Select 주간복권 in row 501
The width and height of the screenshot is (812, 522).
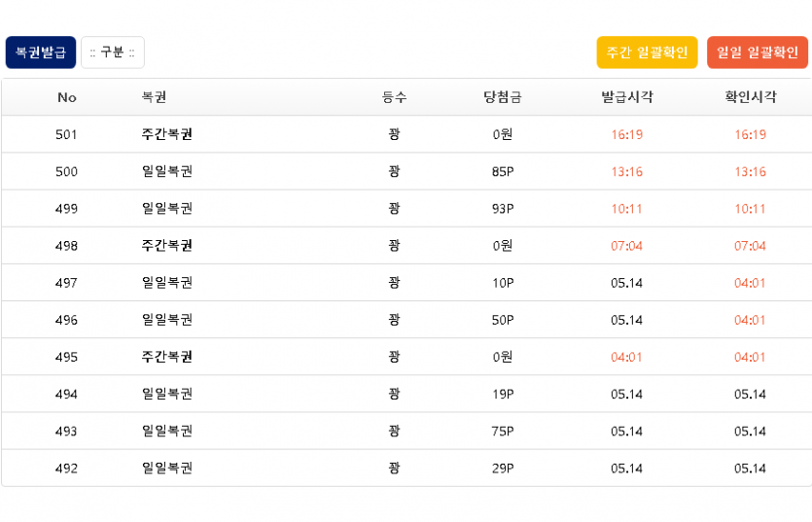click(166, 134)
